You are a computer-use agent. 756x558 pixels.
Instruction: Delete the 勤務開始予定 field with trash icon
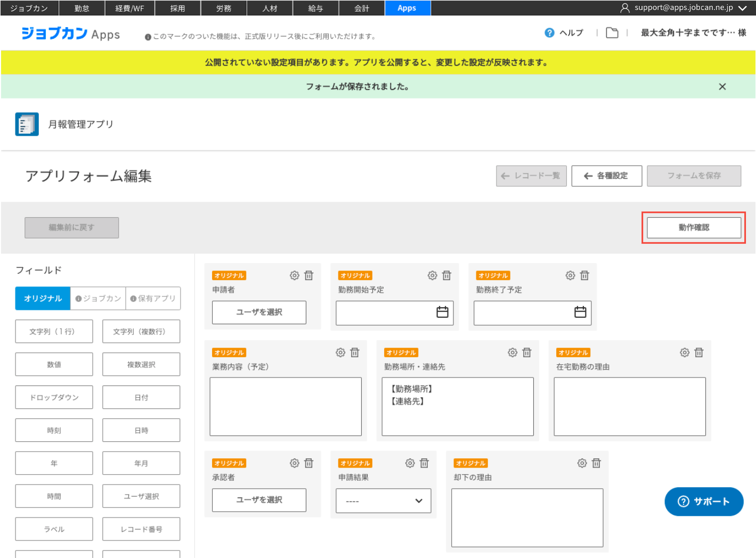click(446, 275)
